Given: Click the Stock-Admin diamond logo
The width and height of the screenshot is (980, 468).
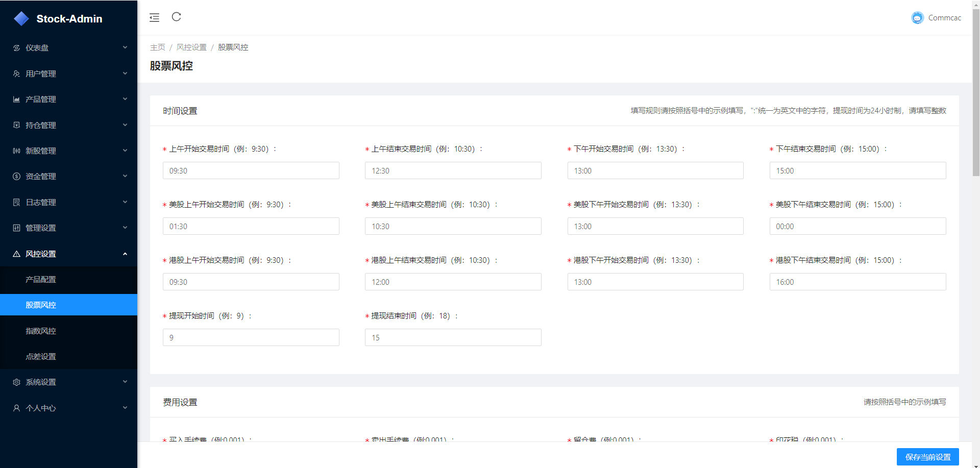Looking at the screenshot, I should pos(21,19).
